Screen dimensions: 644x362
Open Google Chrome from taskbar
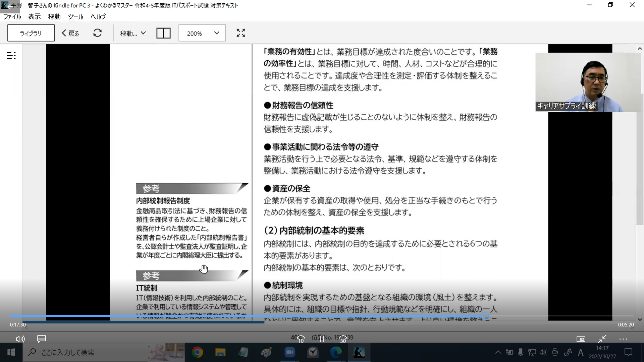point(197,352)
